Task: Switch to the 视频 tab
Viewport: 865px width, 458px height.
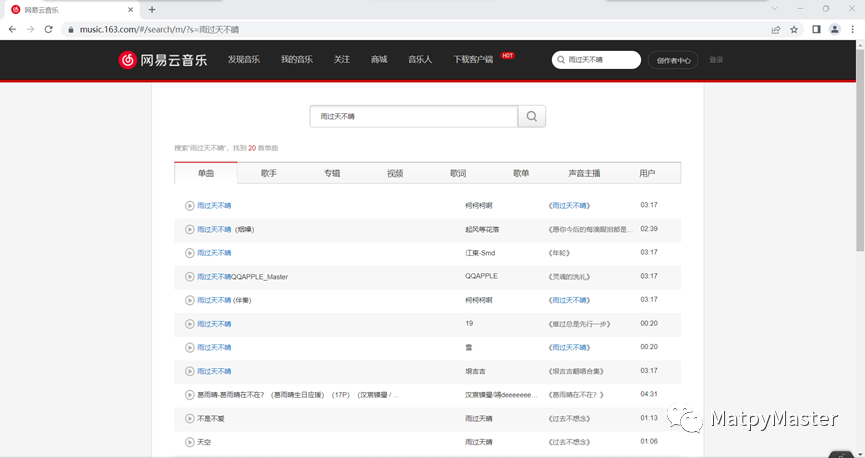Action: [395, 173]
